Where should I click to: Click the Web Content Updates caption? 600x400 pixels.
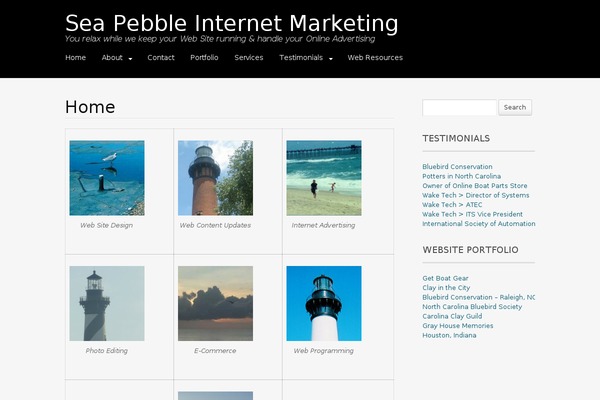[x=215, y=225]
